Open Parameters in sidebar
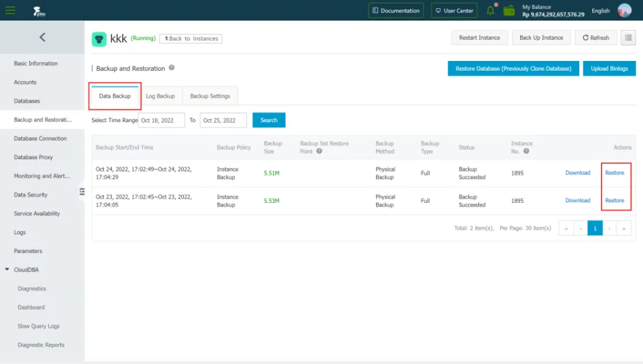Screen dimensions: 643x364 point(28,251)
